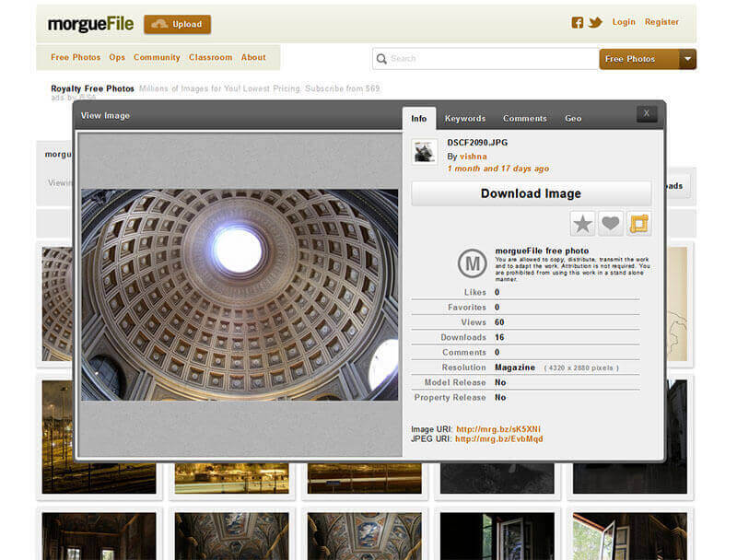Screen dimensions: 737x560
Task: Click vishna's avatar thumbnail
Action: (425, 152)
